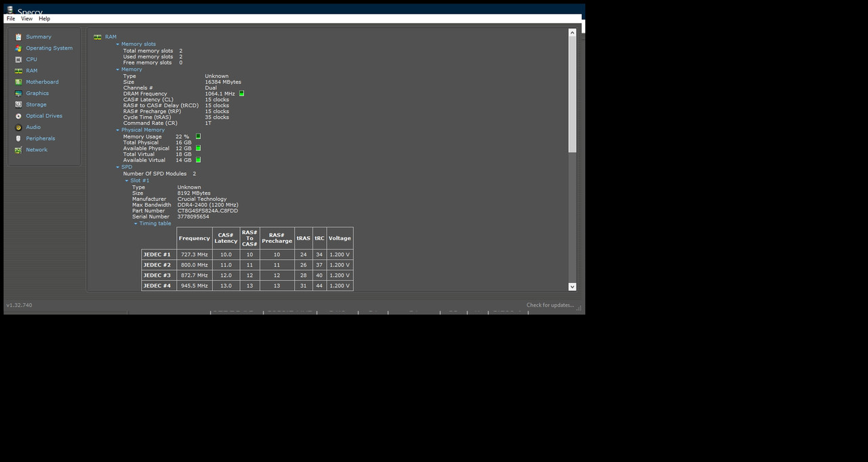
Task: Click the tRC column header
Action: click(x=319, y=238)
